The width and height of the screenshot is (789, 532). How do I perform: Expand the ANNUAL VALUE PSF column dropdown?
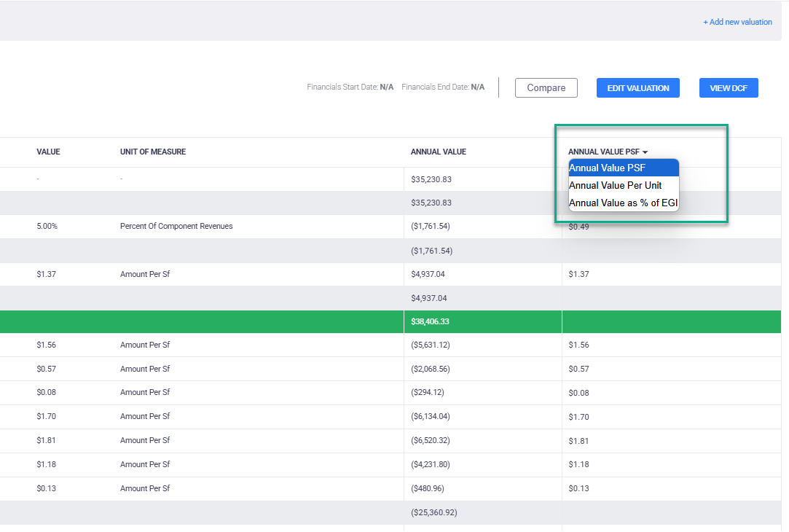coord(608,152)
